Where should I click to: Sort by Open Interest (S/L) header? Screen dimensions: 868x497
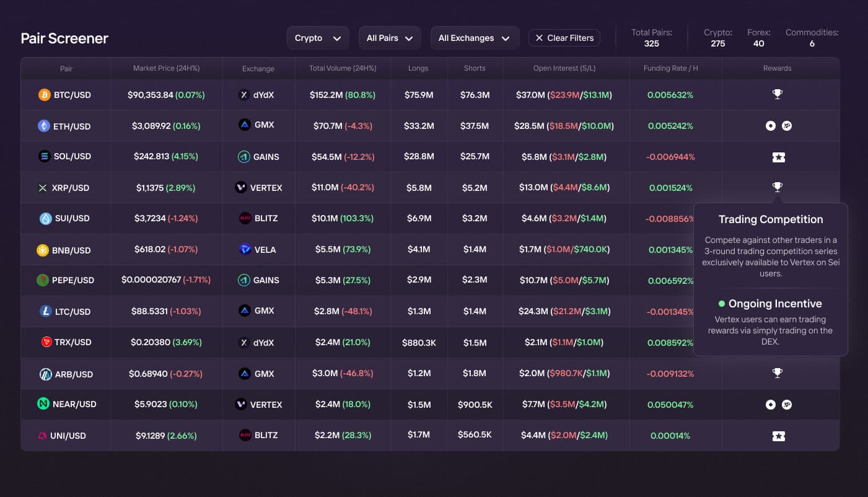pyautogui.click(x=564, y=68)
